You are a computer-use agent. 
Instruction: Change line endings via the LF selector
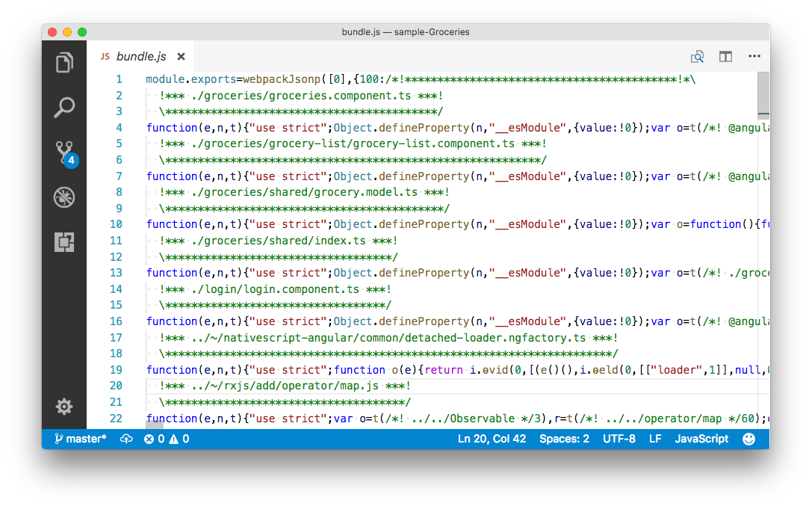(654, 439)
